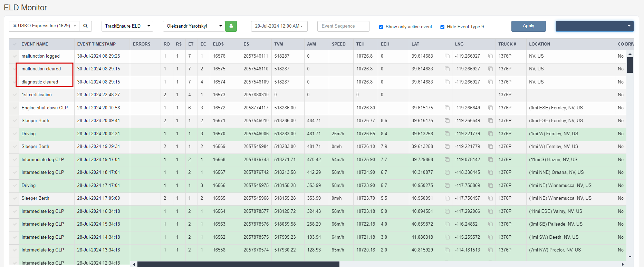Click speed value 66m/h
The width and height of the screenshot is (644, 267).
pos(338,224)
